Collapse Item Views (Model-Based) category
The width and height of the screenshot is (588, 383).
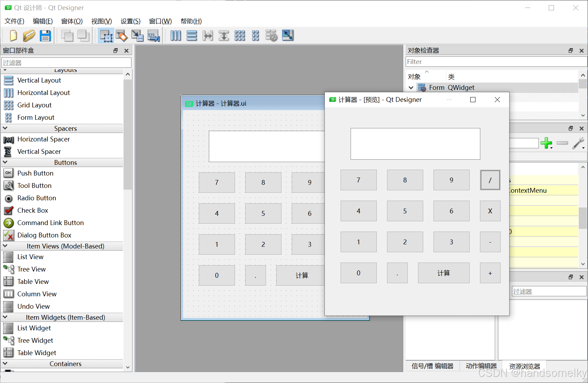pyautogui.click(x=5, y=246)
